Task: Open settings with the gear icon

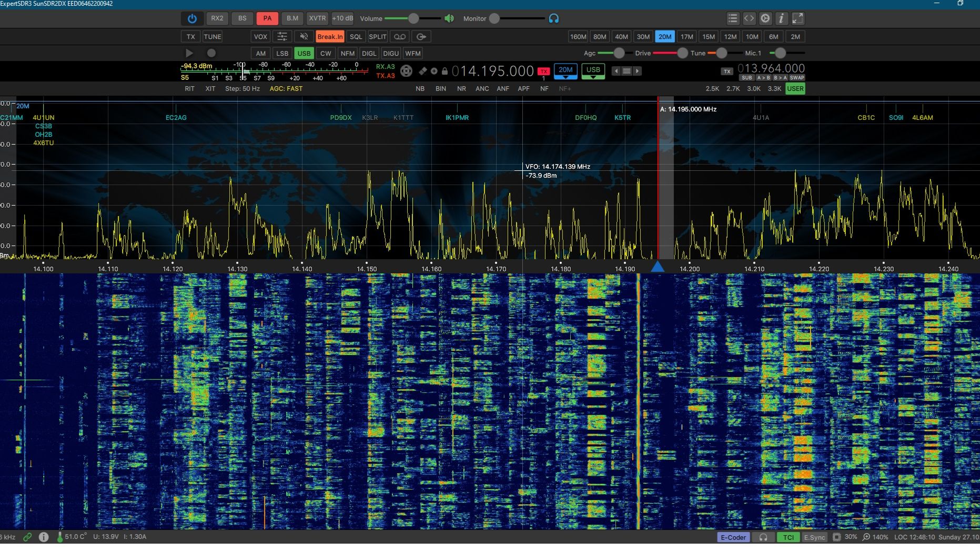Action: pyautogui.click(x=765, y=18)
